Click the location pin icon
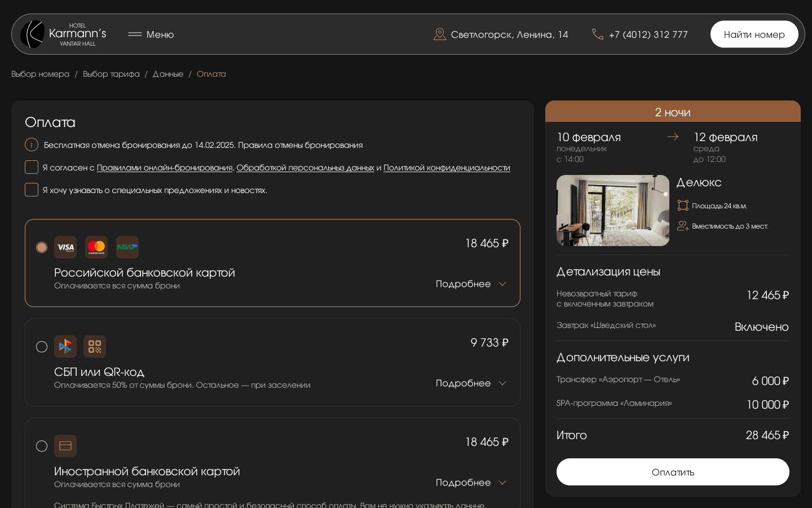 440,34
